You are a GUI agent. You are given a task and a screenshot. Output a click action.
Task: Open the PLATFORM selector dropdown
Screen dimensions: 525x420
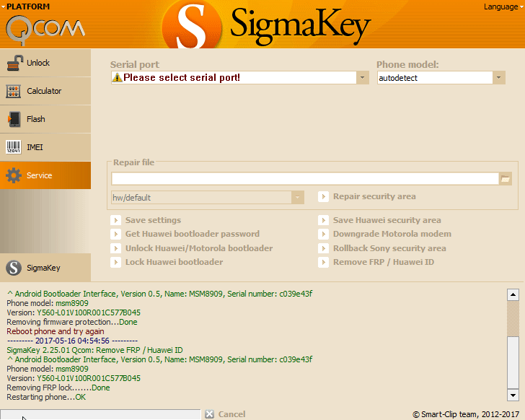25,6
